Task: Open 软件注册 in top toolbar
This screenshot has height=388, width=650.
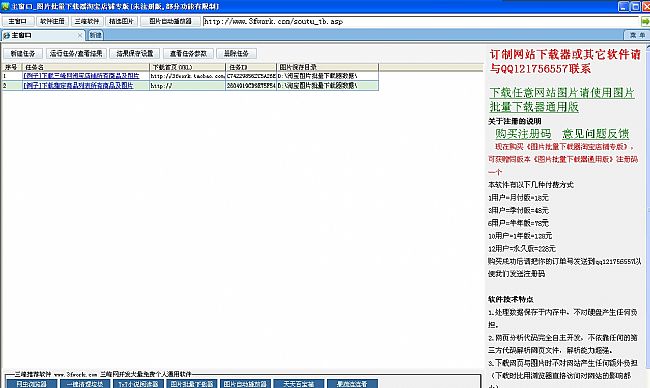Action: pyautogui.click(x=52, y=21)
